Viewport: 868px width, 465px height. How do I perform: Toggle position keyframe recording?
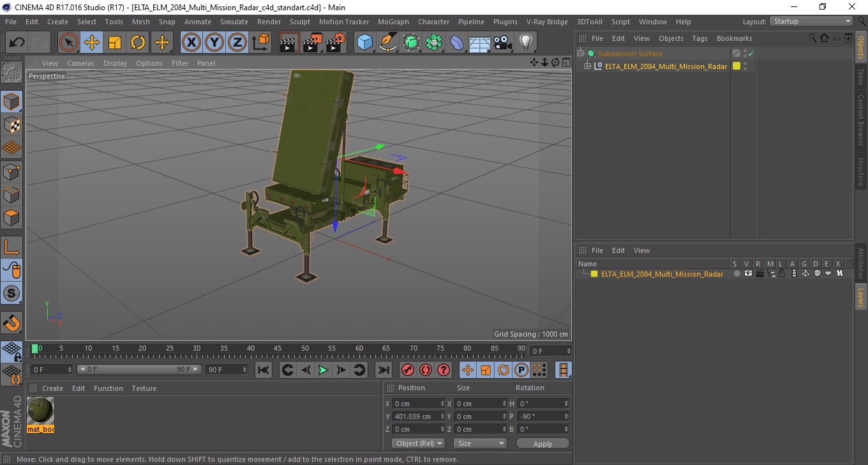point(468,370)
